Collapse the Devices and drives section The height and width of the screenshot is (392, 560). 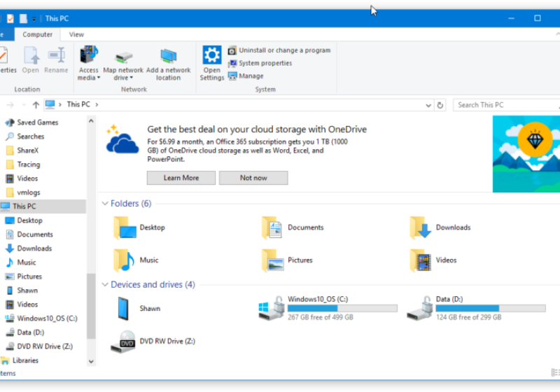tap(105, 285)
